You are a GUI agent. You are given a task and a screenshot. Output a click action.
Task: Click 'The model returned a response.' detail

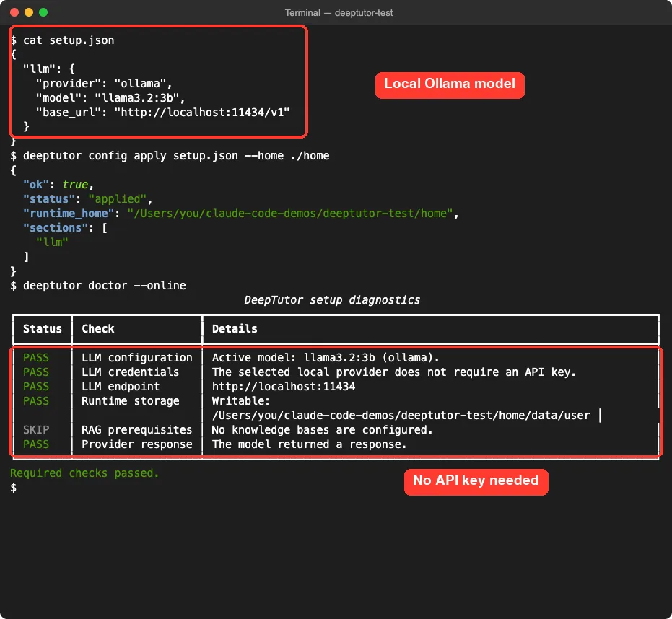[x=310, y=444]
